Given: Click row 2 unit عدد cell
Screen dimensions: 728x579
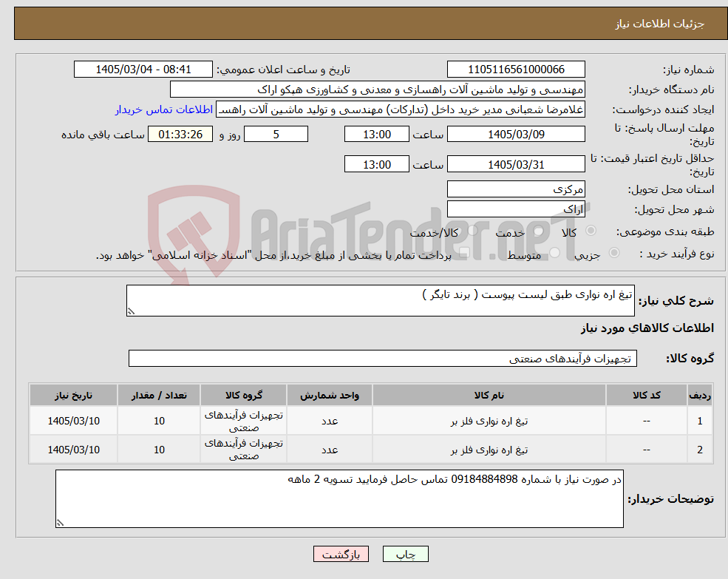Looking at the screenshot, I should 329,450.
